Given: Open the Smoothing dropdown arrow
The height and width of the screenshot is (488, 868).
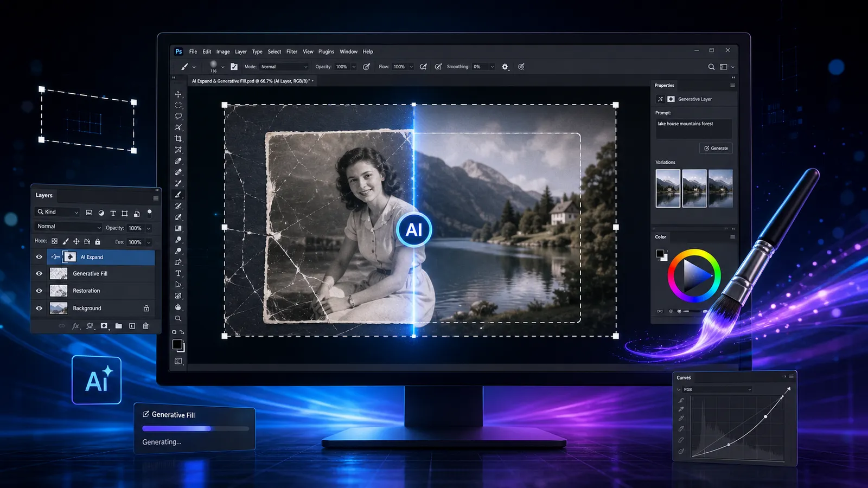Looking at the screenshot, I should (x=492, y=67).
